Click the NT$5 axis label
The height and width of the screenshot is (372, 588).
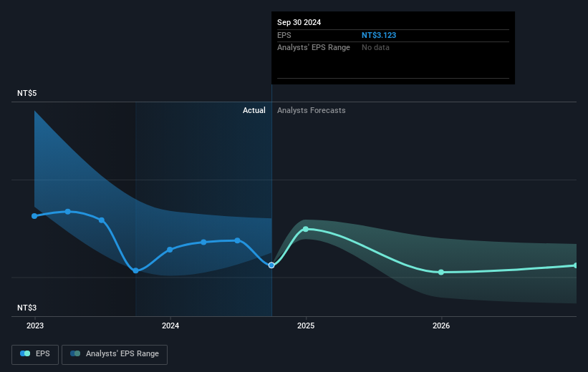click(27, 93)
